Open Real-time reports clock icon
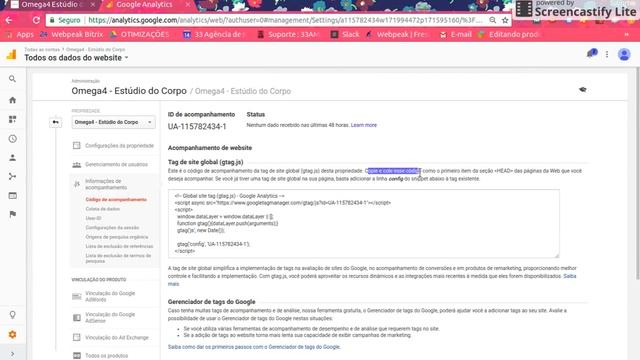The width and height of the screenshot is (640, 360). [x=12, y=139]
